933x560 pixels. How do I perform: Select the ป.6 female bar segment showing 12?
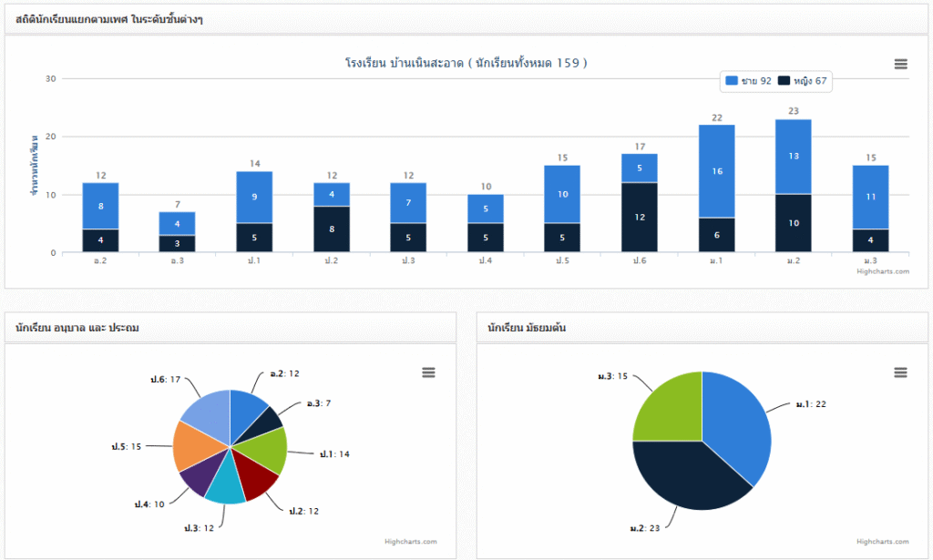pos(640,217)
